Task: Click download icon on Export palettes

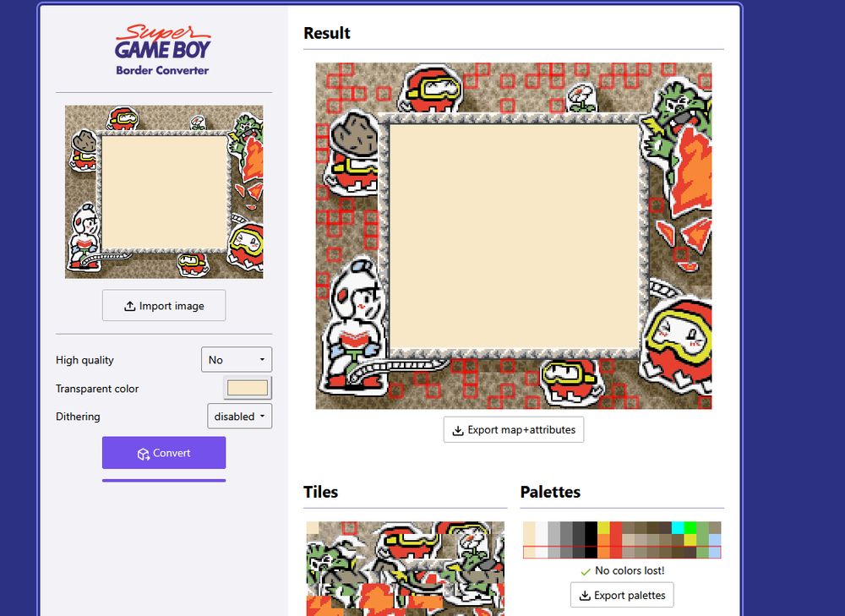Action: click(585, 596)
